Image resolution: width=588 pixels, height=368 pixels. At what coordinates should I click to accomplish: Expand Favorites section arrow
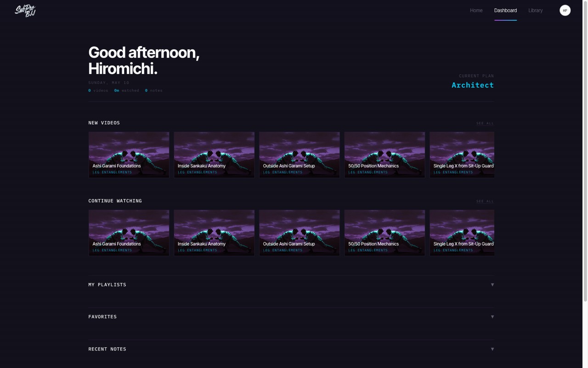click(x=492, y=317)
